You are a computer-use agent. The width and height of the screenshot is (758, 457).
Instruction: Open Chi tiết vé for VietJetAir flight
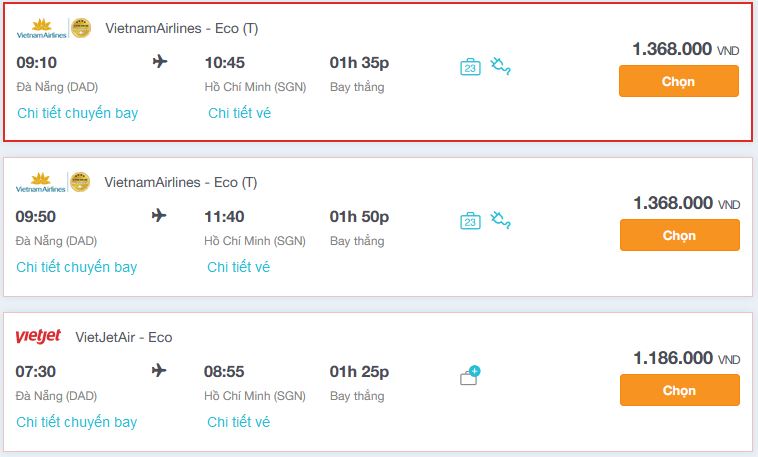click(238, 422)
